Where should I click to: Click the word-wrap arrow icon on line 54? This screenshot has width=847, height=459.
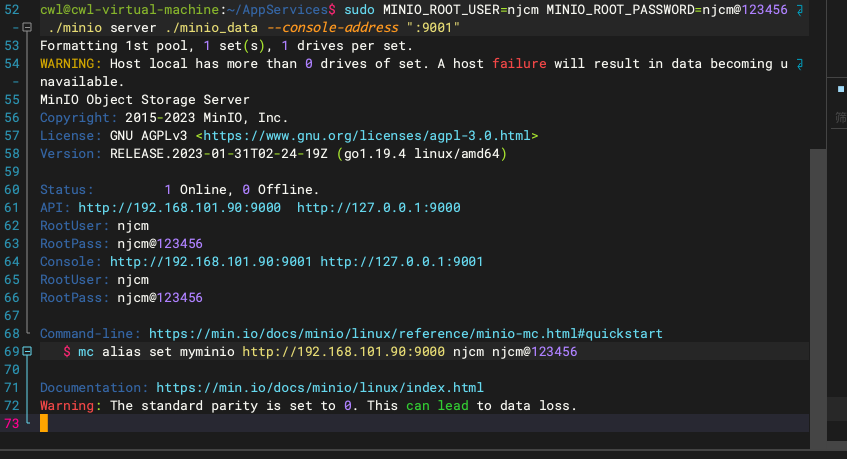tap(800, 64)
